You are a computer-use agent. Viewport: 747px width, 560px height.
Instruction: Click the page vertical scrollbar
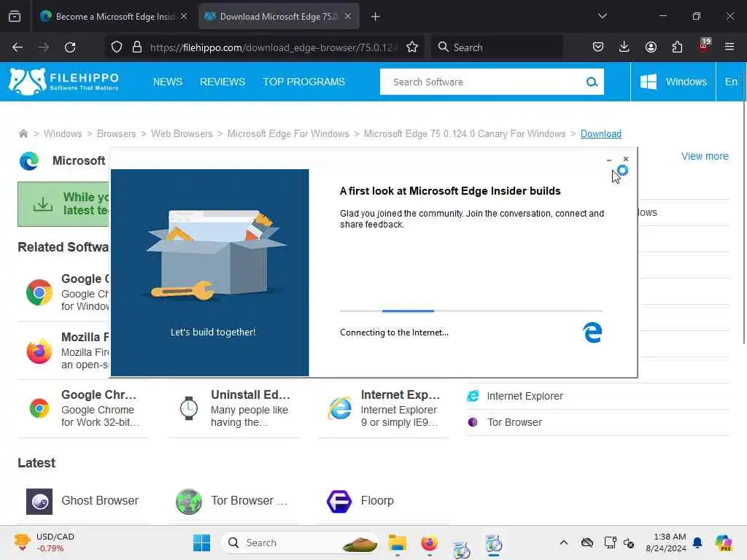(744, 224)
